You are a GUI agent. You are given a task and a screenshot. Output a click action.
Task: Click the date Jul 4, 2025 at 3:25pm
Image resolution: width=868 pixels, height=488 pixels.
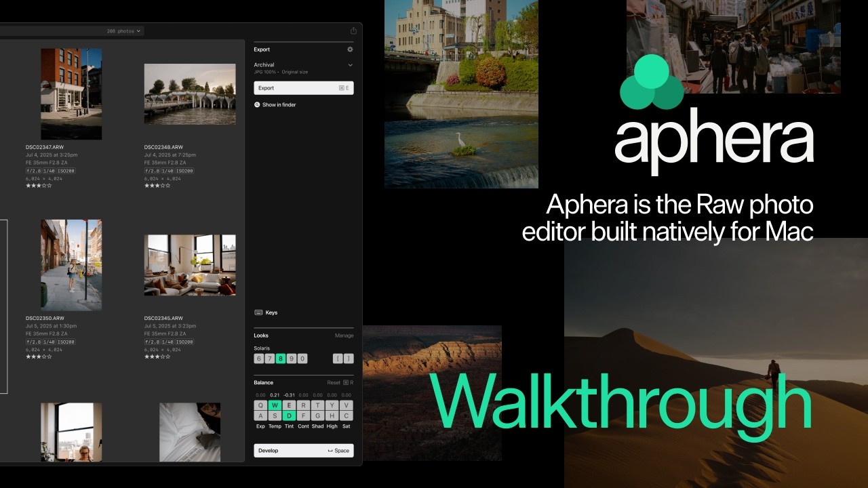tap(52, 155)
